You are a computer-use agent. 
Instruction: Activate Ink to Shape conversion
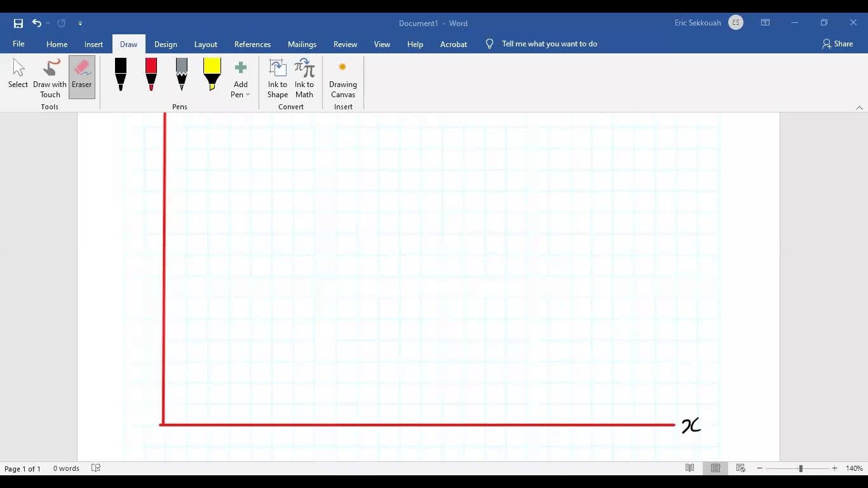(278, 78)
